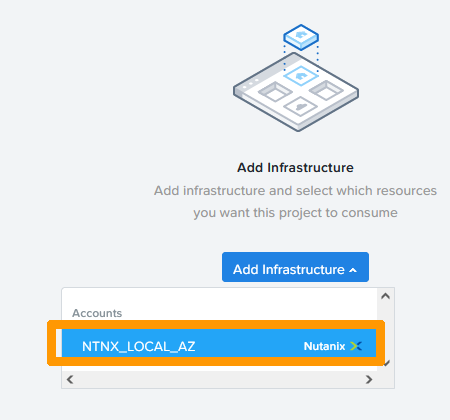Click the scroll left arrow below the list
450x420 pixels.
(x=70, y=379)
